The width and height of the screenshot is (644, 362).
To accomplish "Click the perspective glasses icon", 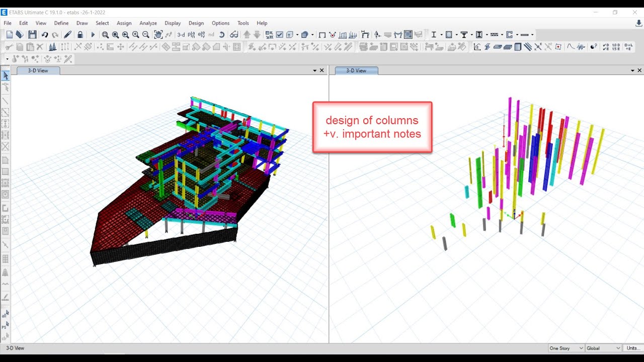I will click(234, 35).
